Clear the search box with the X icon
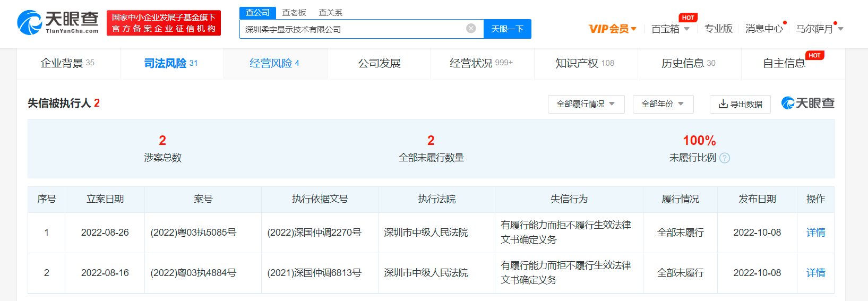This screenshot has width=868, height=301. (x=471, y=29)
